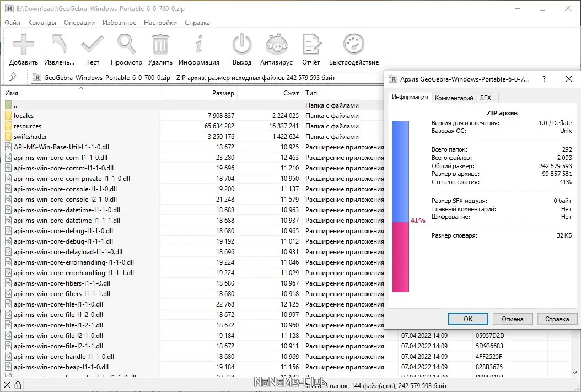The image size is (581, 392).
Task: Select api-ms-win-core-delayload-l1-1-0.dll file
Action: coord(68,251)
